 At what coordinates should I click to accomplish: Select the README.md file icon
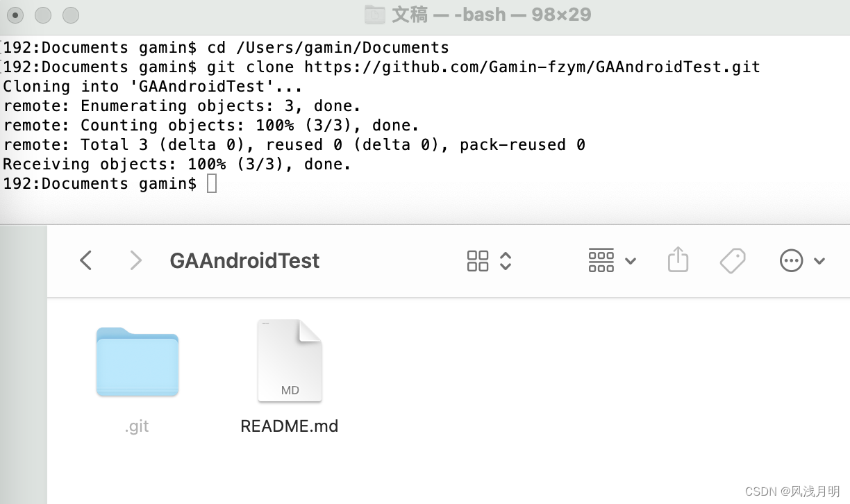[x=290, y=361]
